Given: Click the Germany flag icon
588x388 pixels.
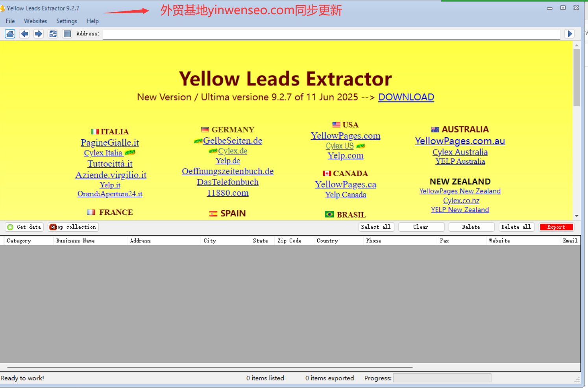Looking at the screenshot, I should [205, 129].
